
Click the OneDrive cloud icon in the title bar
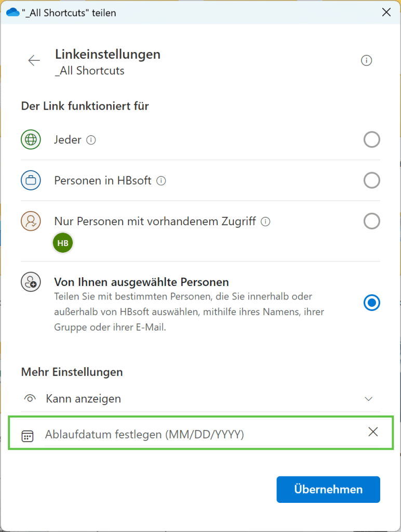[12, 12]
